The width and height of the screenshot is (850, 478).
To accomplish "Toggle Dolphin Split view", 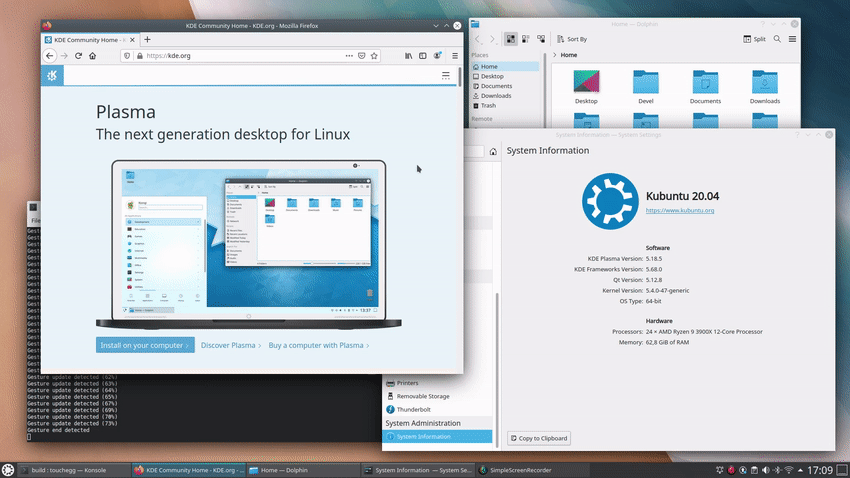I will pos(755,39).
